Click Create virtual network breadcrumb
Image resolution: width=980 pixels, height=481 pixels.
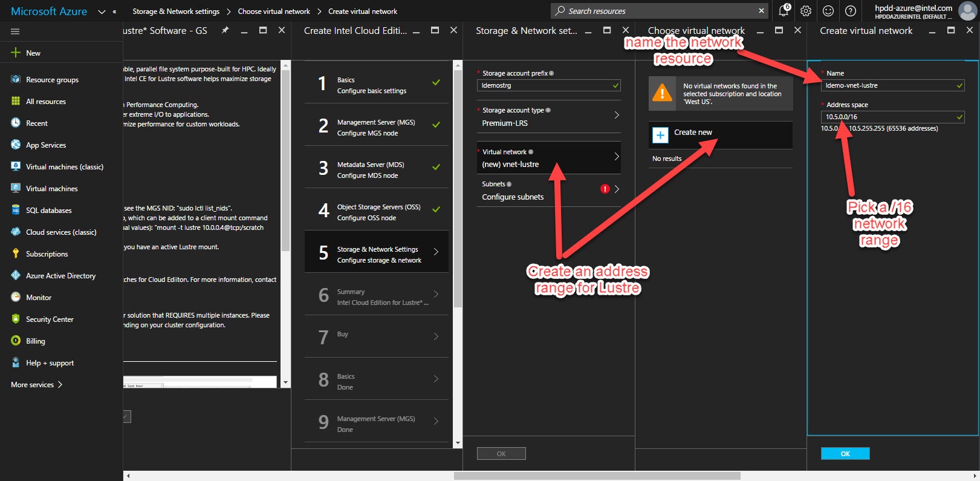[363, 11]
